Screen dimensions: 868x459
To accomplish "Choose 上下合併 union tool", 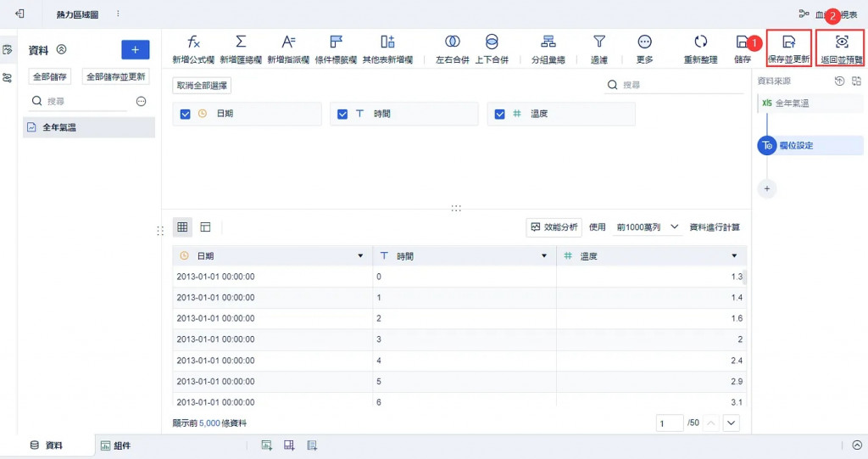I will [x=492, y=49].
